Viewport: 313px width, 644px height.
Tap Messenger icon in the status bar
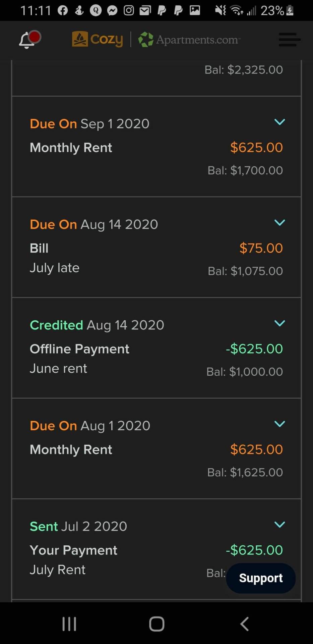[112, 11]
